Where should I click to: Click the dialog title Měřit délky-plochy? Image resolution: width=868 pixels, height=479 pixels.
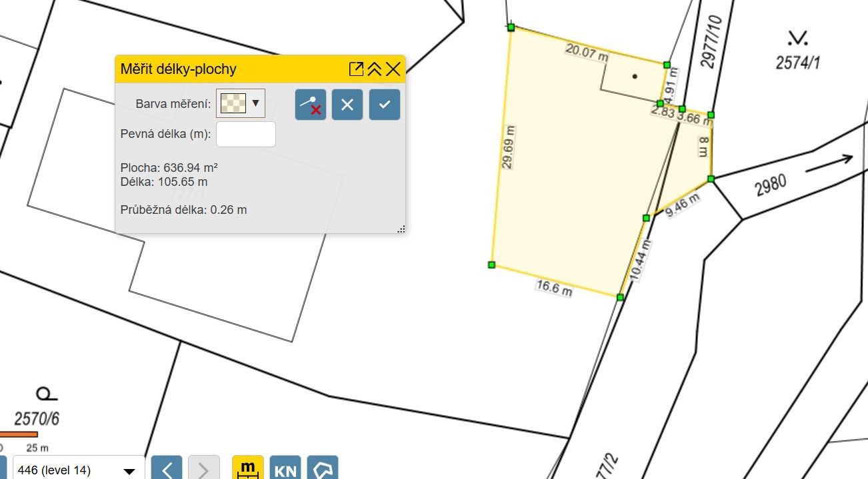click(179, 69)
